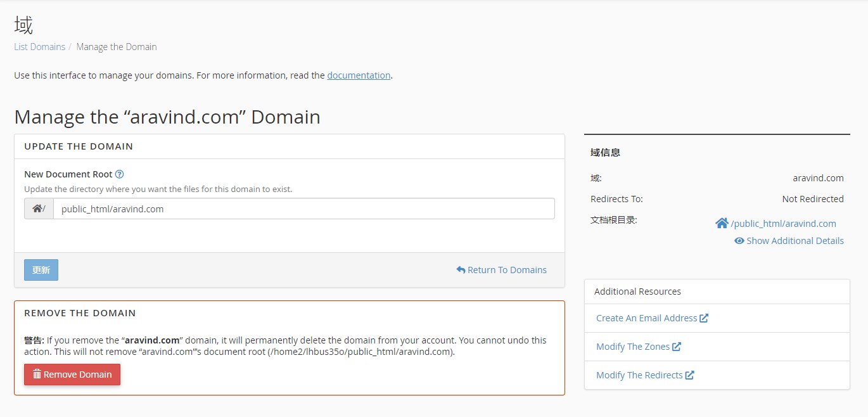Toggle the eye icon for additional details
Image resolution: width=868 pixels, height=417 pixels.
[739, 241]
